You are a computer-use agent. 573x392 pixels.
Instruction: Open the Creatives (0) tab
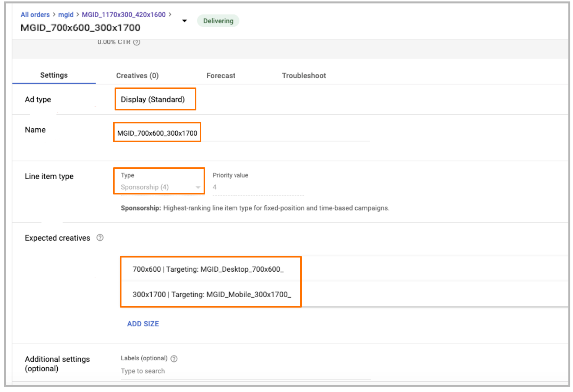pyautogui.click(x=137, y=76)
